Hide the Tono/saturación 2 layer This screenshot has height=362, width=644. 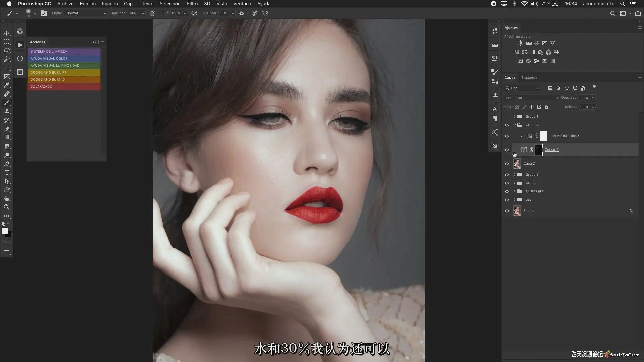point(507,136)
